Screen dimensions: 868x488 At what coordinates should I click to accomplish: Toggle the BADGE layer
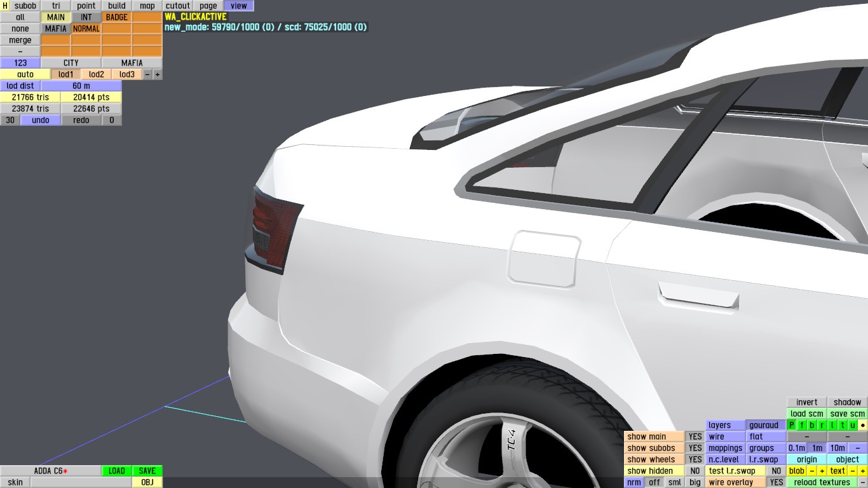[117, 17]
